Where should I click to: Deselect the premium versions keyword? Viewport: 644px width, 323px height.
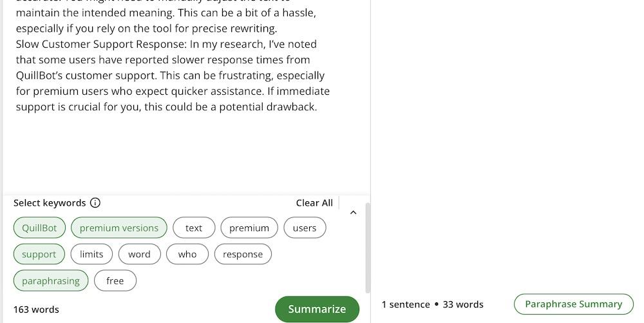pyautogui.click(x=119, y=228)
